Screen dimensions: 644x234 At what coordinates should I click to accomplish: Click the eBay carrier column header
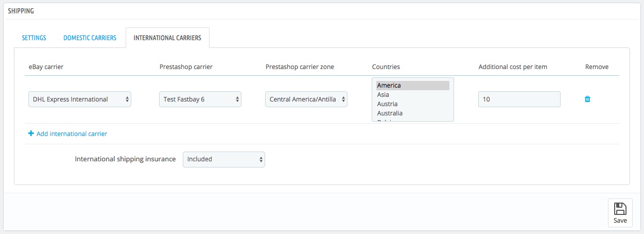pyautogui.click(x=46, y=67)
